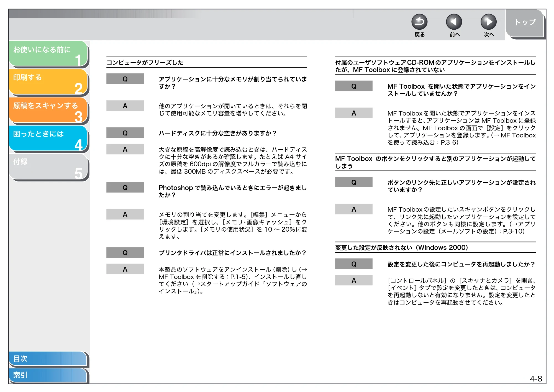Click the question about アプリケーション memory allocation
Viewport: 554px width, 392px height.
(x=233, y=83)
